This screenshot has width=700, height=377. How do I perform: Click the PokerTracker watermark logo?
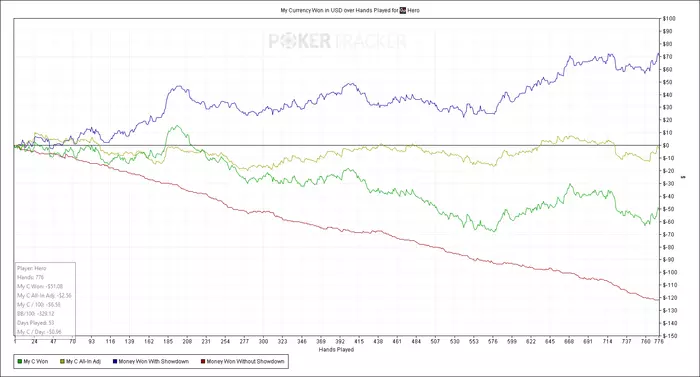338,41
